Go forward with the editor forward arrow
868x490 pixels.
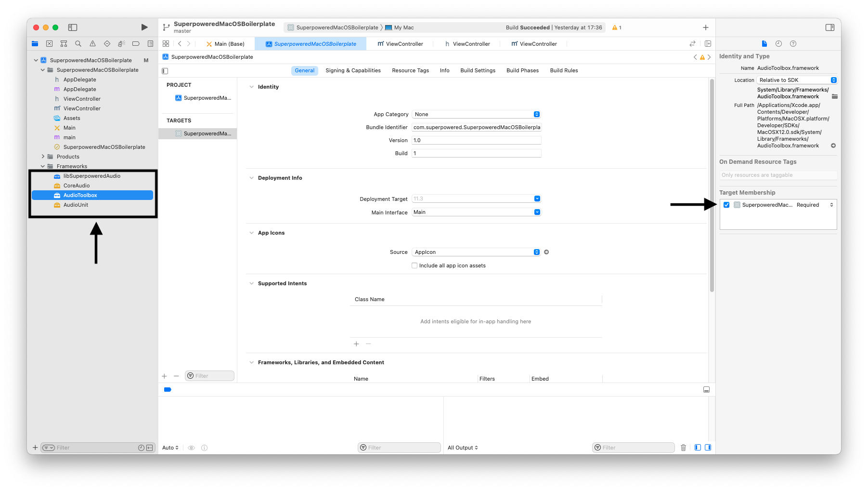click(189, 44)
